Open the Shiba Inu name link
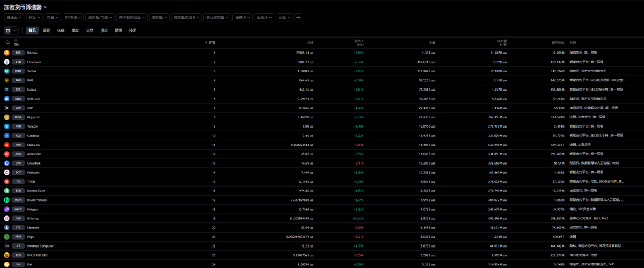The width and height of the screenshot is (644, 268). point(33,145)
